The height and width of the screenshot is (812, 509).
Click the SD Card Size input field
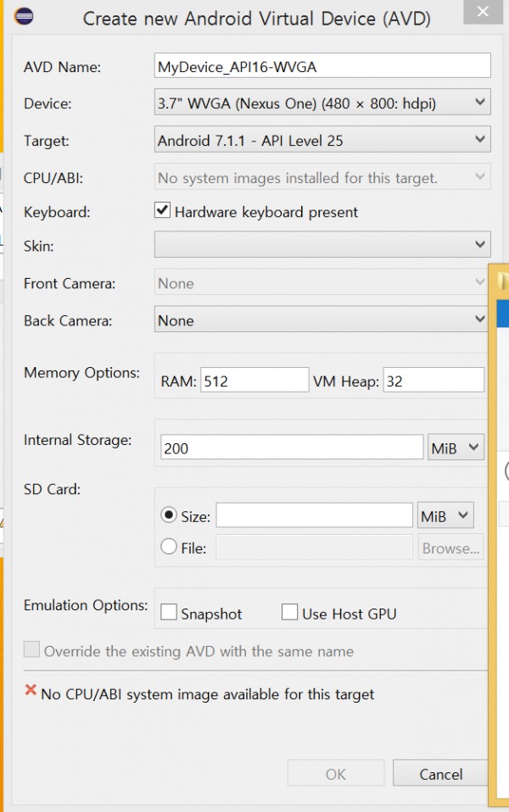[x=314, y=515]
